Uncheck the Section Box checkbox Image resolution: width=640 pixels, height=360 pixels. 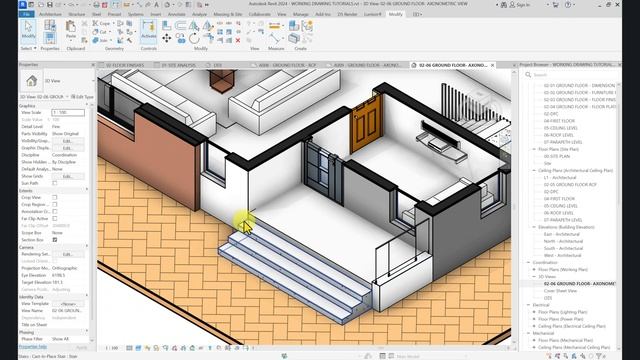point(55,240)
